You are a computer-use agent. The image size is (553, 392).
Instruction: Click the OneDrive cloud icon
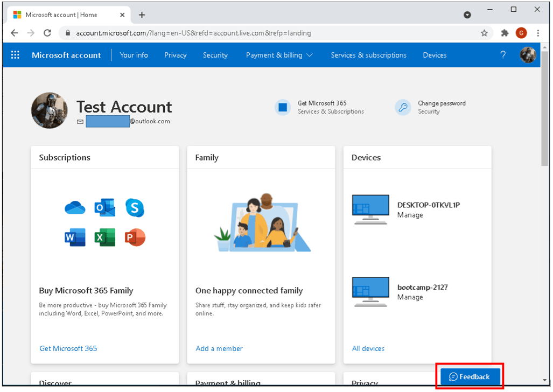[x=75, y=207]
